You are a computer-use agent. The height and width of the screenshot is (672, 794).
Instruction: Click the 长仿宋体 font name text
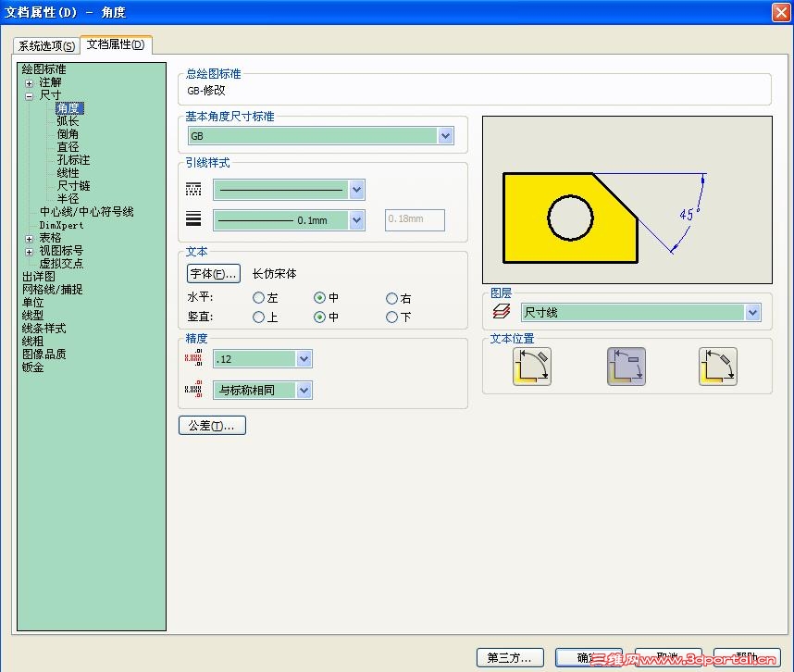(x=275, y=274)
